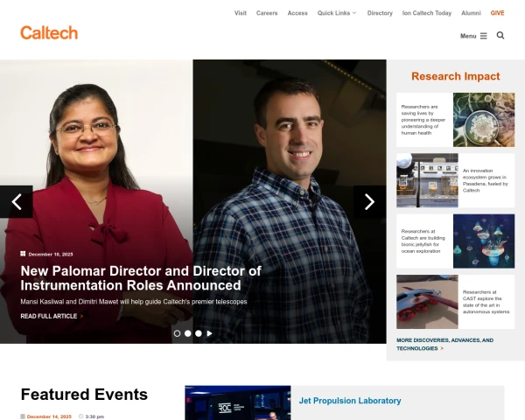Viewport: 525px width, 420px height.
Task: Open More Discoveries, Advances, and Technologies link
Action: coord(445,344)
